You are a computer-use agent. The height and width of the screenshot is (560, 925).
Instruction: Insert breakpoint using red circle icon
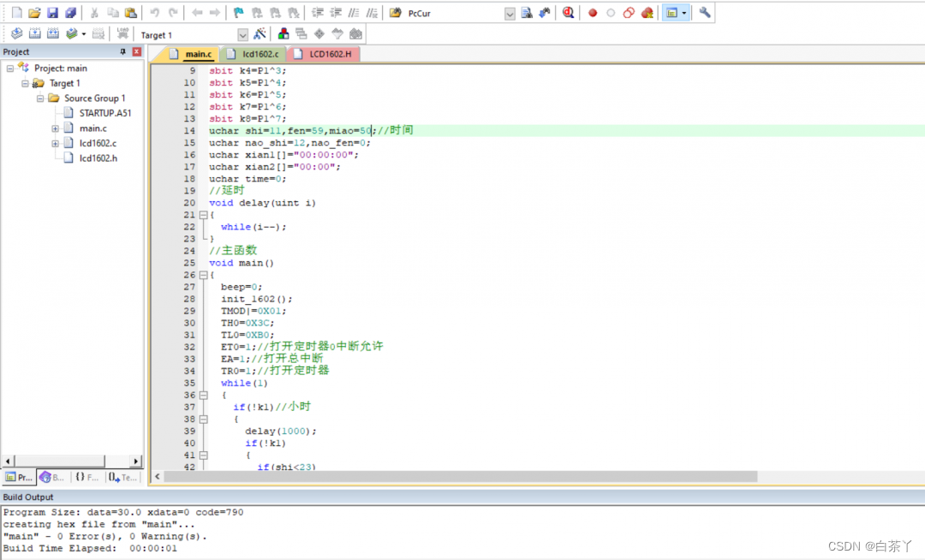pos(593,13)
